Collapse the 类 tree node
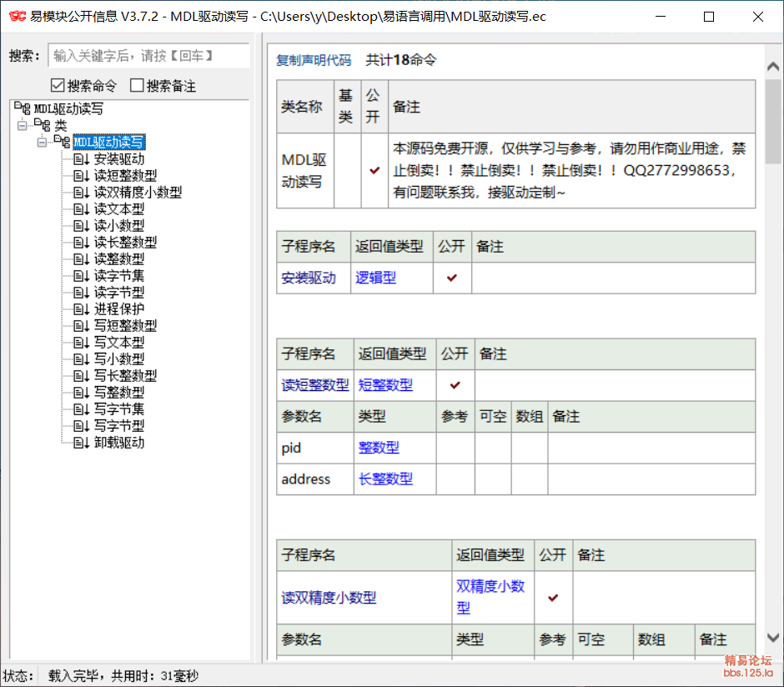784x687 pixels. point(22,126)
